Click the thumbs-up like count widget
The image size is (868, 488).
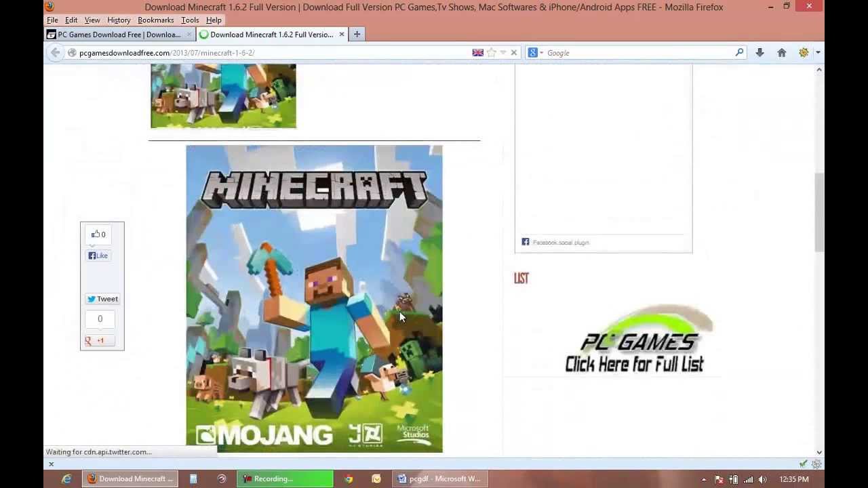(x=98, y=235)
